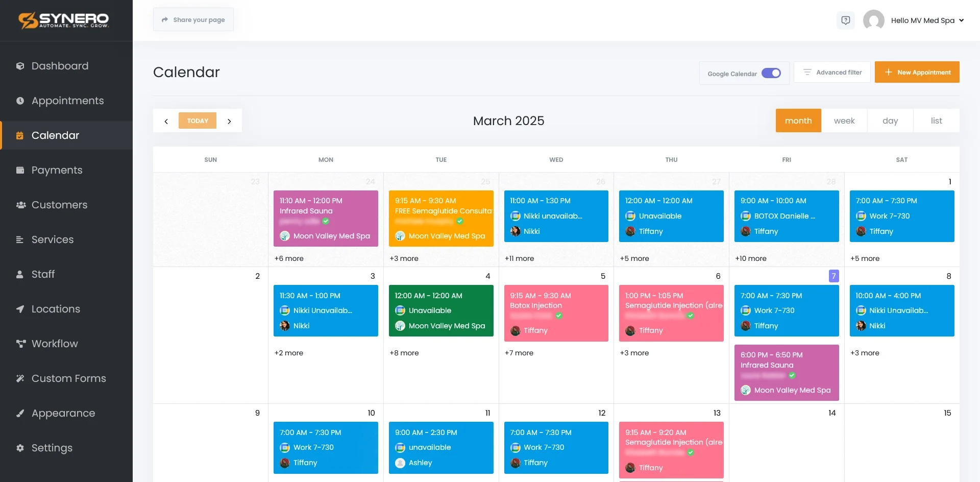This screenshot has height=482, width=980.
Task: Click the checkmark on Infrared Sauna March 7 event
Action: (x=792, y=375)
